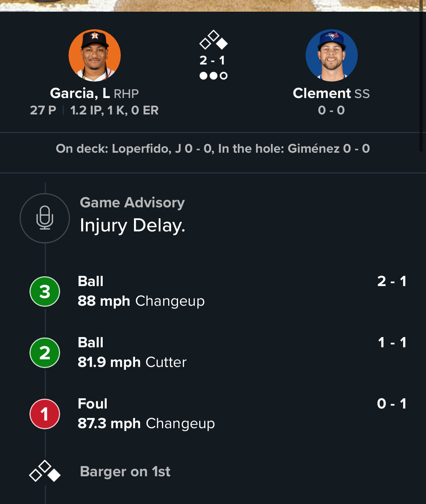This screenshot has width=426, height=504.
Task: Select the 87.3 mph Changeup foul row
Action: click(x=213, y=414)
